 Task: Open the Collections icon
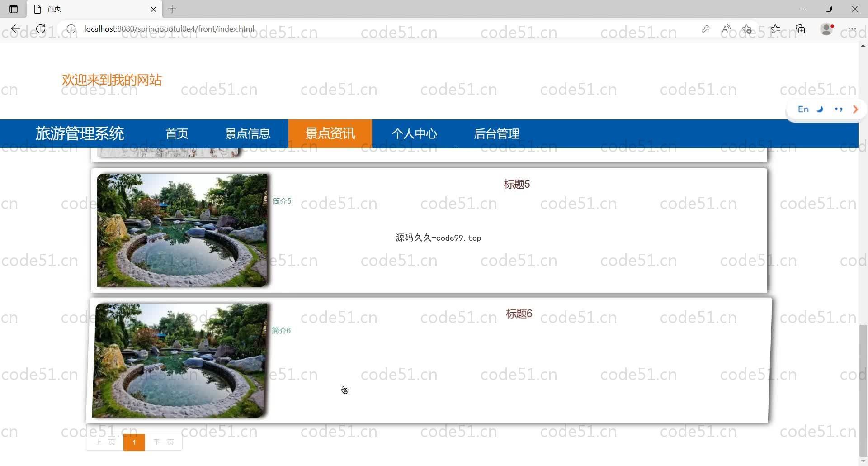[801, 29]
